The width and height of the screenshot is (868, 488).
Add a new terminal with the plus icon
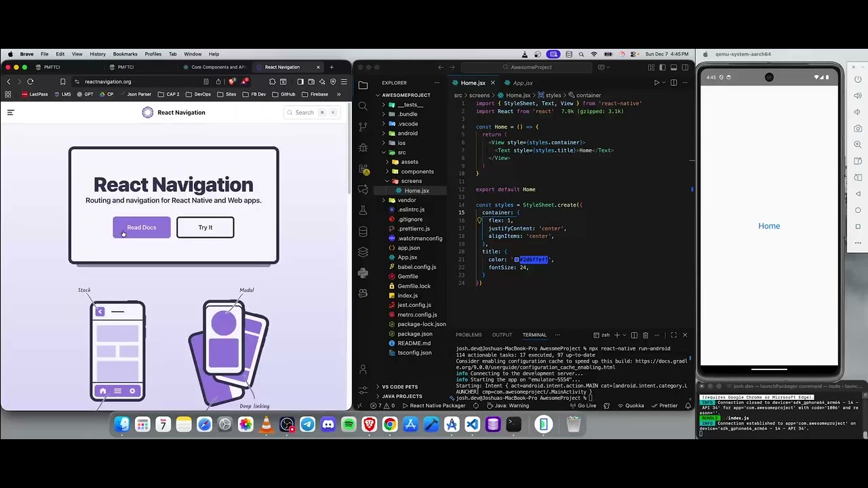(x=616, y=335)
